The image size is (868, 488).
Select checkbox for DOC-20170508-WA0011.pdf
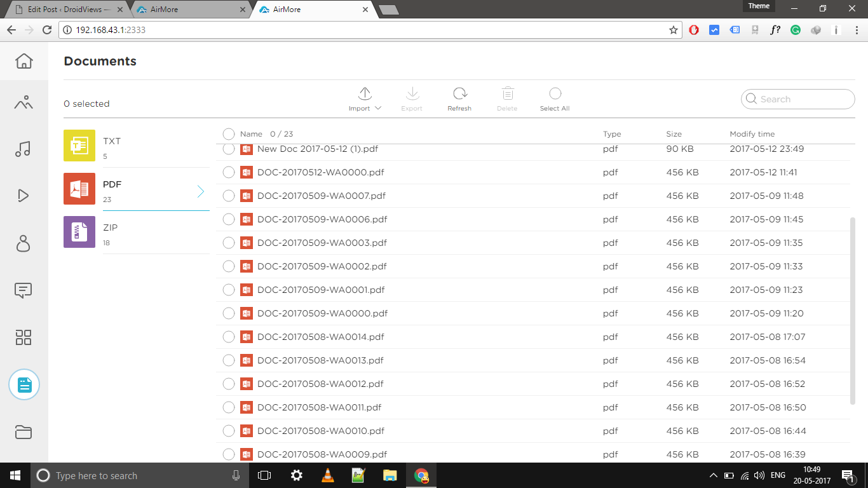(x=229, y=407)
